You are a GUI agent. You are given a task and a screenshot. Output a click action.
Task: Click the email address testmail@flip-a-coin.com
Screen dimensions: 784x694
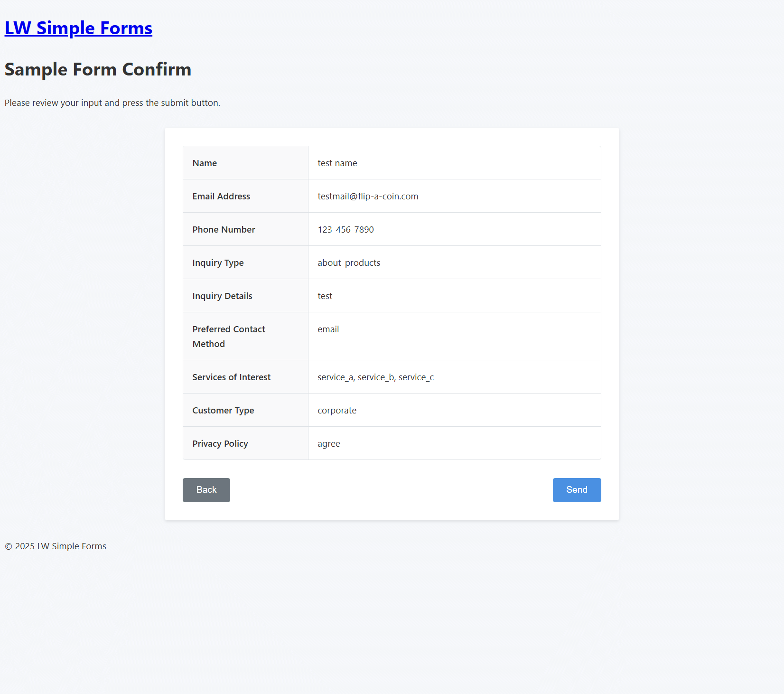click(368, 196)
